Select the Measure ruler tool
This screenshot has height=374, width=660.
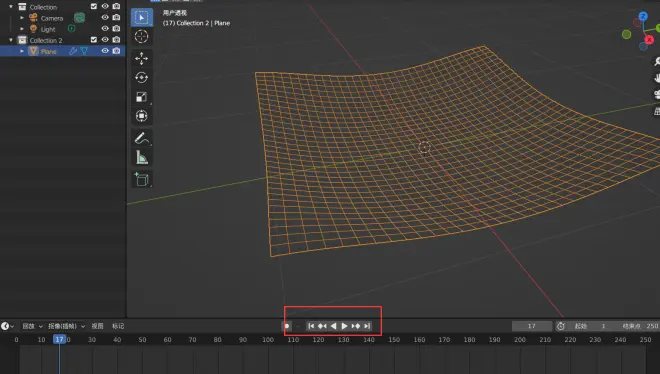(x=141, y=158)
